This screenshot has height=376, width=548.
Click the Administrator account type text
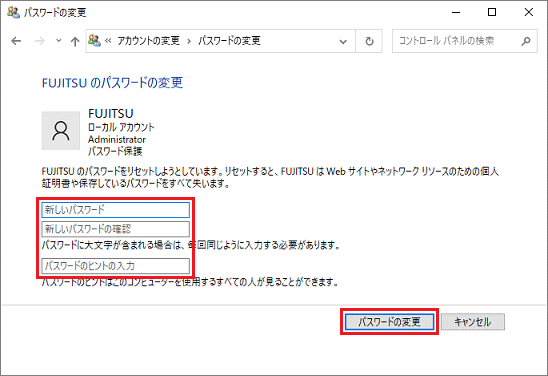pyautogui.click(x=117, y=139)
